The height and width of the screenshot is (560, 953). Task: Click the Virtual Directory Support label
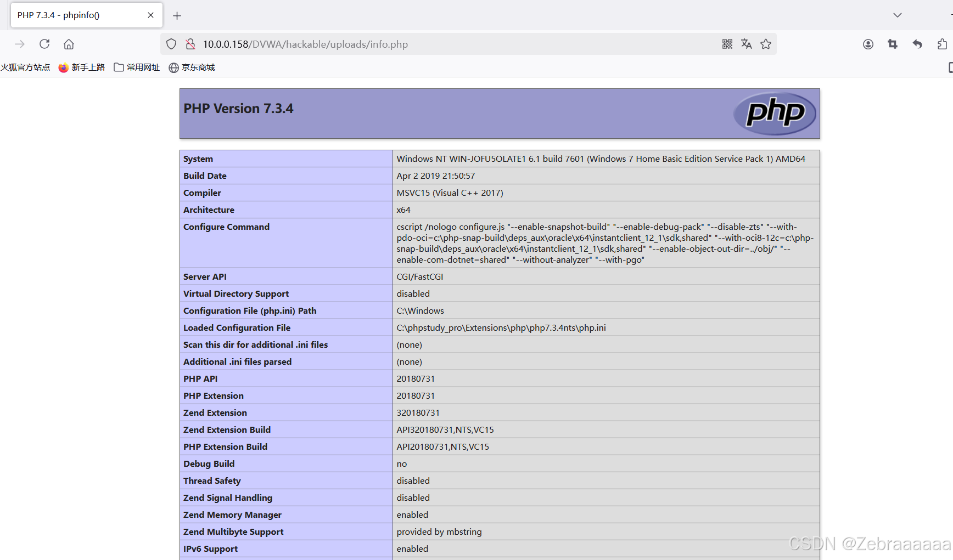coord(236,294)
